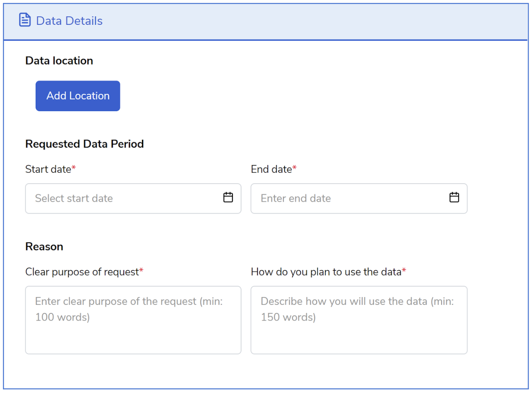Click the red asterisk next to Start date
Screen dimensions: 532x393
click(74, 168)
